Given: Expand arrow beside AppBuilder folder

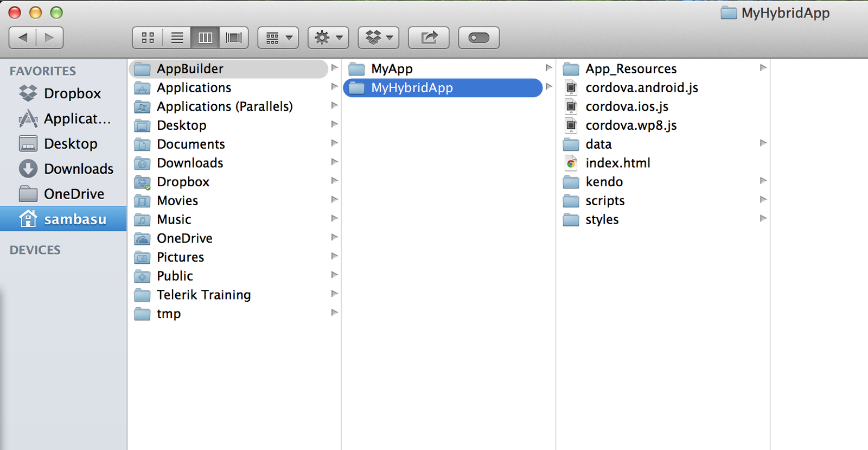Looking at the screenshot, I should (334, 68).
